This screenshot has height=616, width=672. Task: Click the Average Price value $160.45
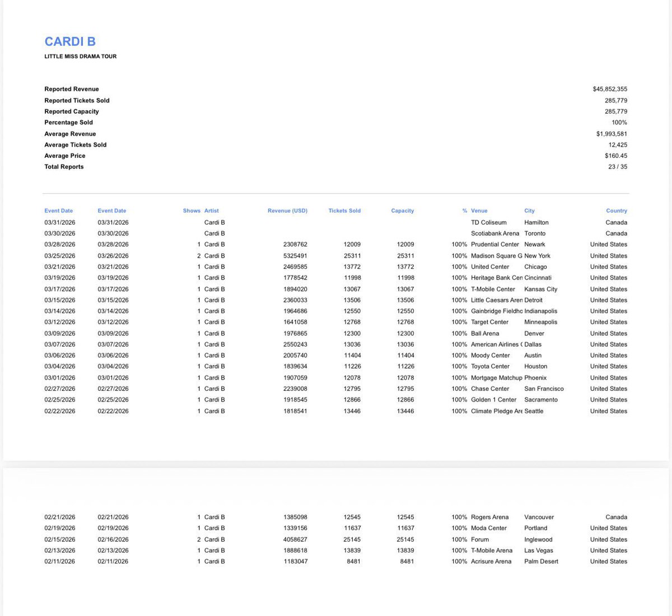coord(616,156)
